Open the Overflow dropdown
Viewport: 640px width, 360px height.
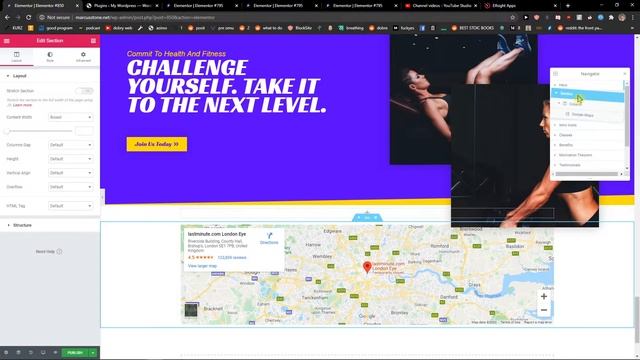click(x=71, y=187)
